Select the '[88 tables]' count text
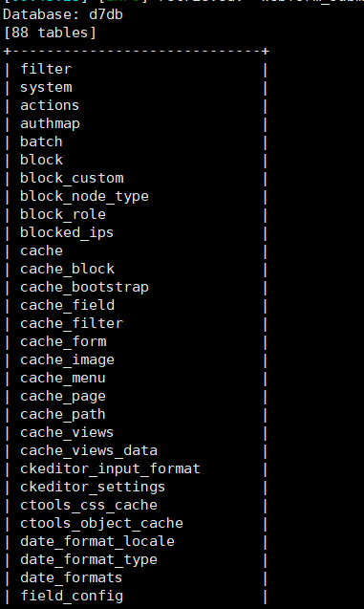364x609 pixels. coord(50,33)
